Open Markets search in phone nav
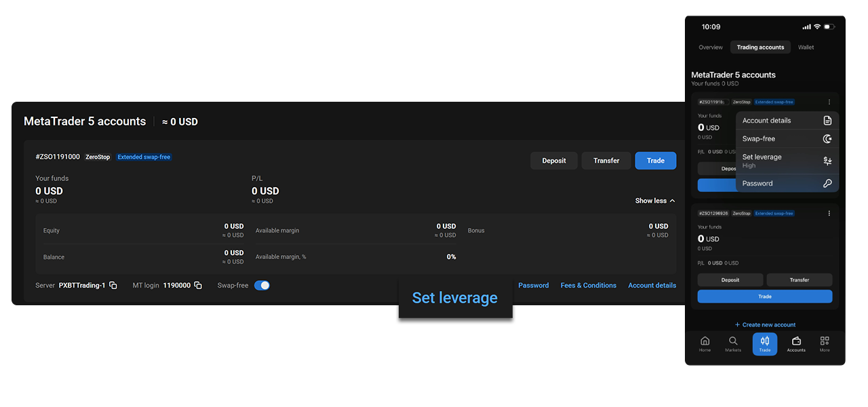Image resolution: width=868 pixels, height=407 pixels. pos(733,344)
